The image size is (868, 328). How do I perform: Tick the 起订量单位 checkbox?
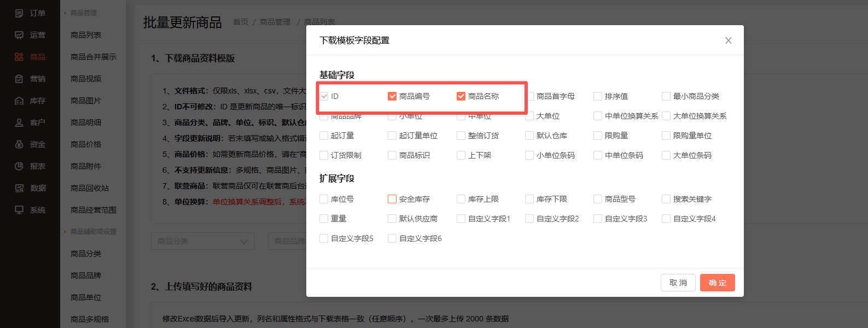pyautogui.click(x=392, y=136)
